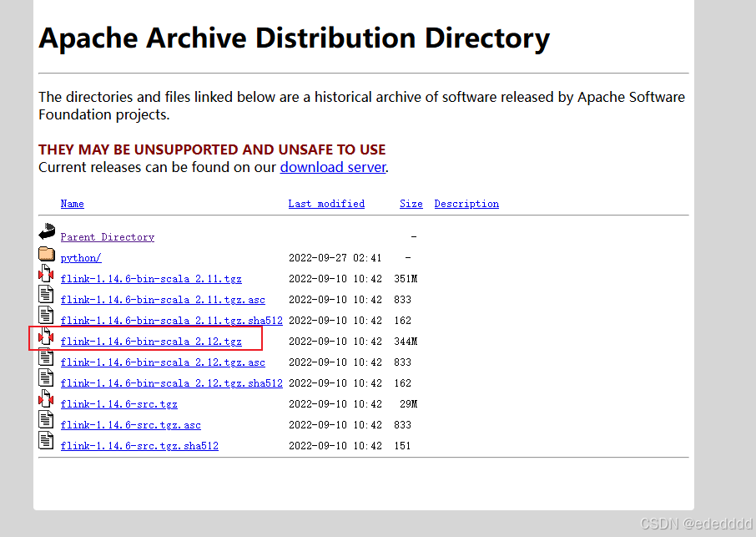
Task: Open flink-1.14.6-bin-scala_2.12.tgz.asc signature link
Action: click(x=163, y=362)
